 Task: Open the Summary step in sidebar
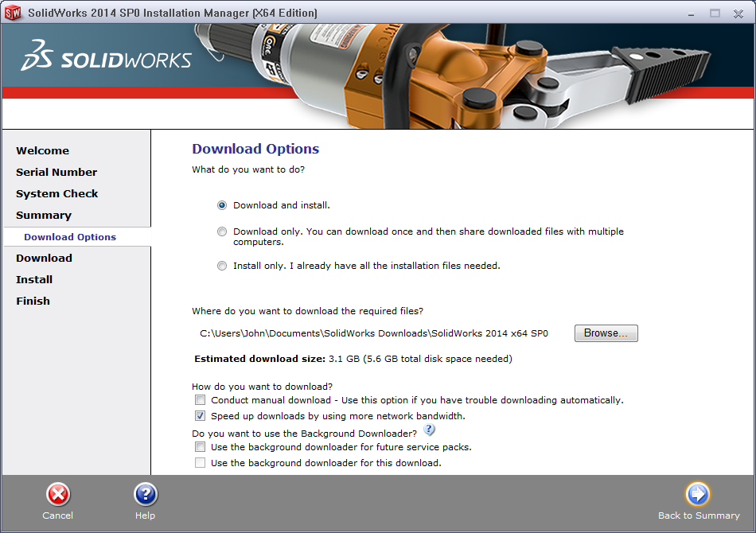point(44,216)
